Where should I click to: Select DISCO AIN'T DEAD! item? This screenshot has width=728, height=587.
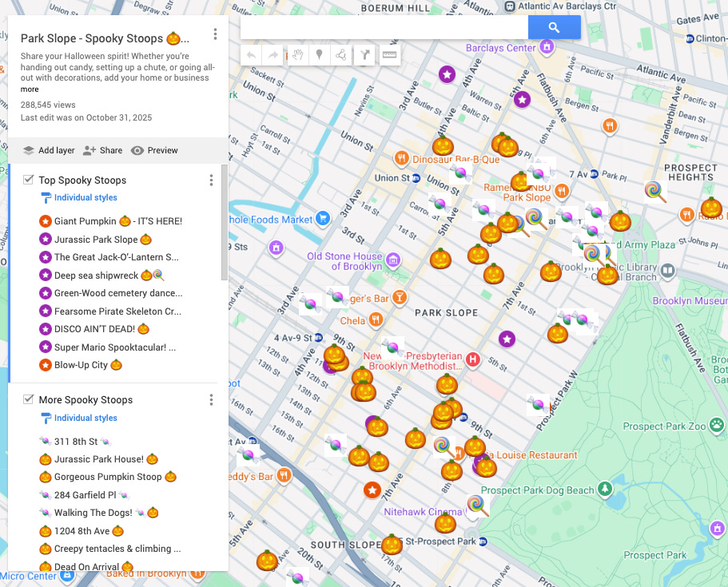point(94,329)
